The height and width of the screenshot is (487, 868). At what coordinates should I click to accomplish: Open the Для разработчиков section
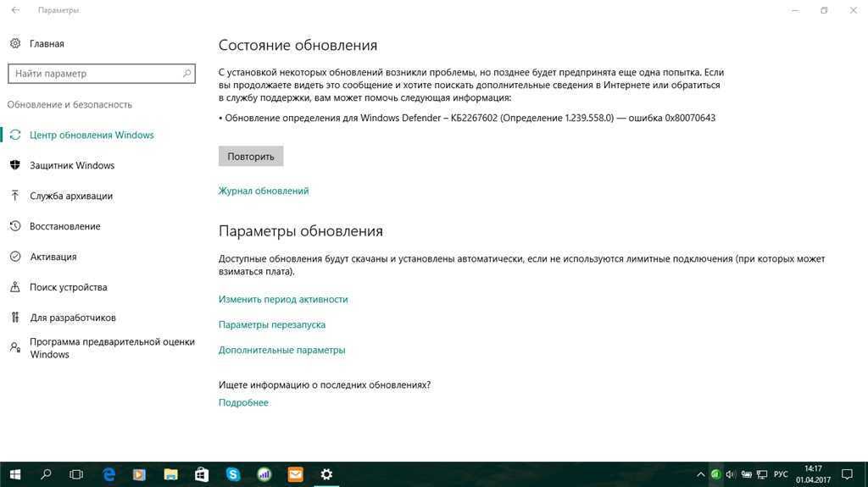[73, 318]
